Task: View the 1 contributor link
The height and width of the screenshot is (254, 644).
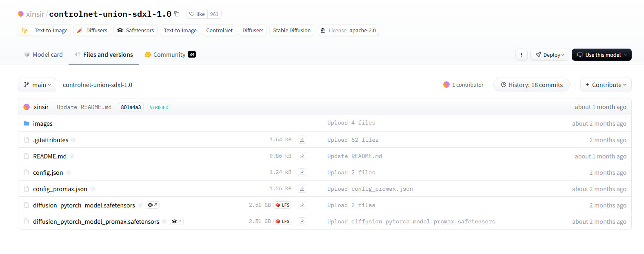Action: (x=468, y=85)
